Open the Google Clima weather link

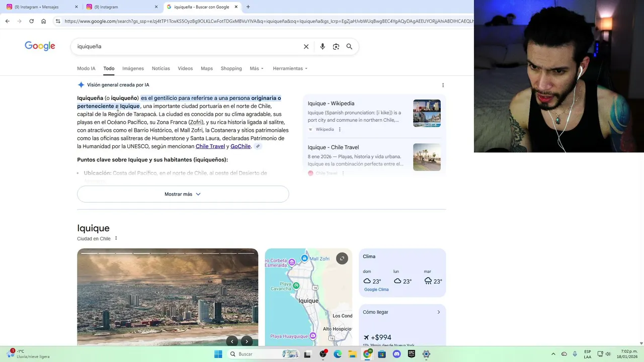tap(376, 290)
